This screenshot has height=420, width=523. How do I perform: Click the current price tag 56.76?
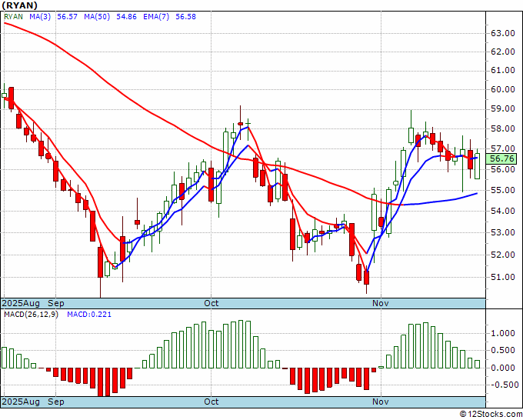pyautogui.click(x=502, y=158)
